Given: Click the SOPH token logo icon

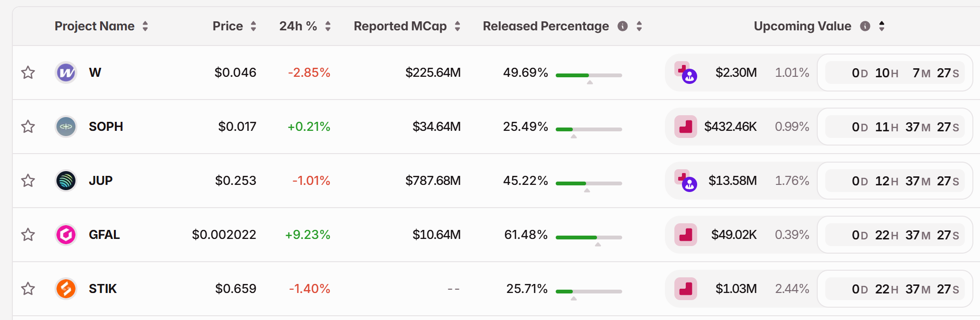Looking at the screenshot, I should click(66, 127).
